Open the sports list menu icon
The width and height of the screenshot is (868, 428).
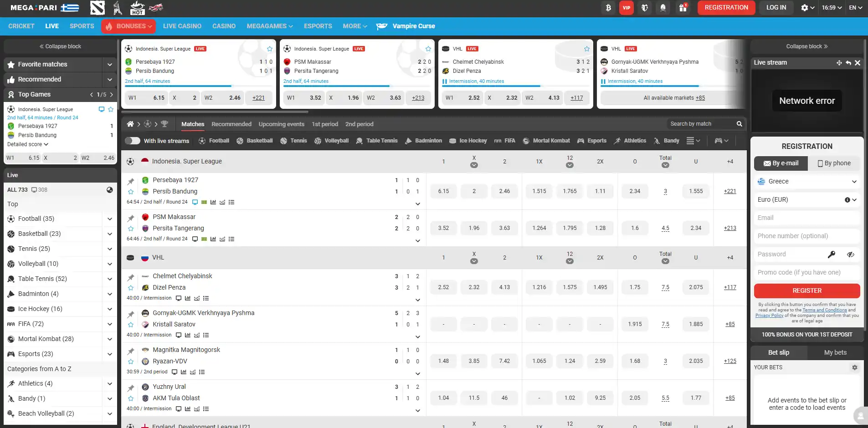tap(693, 141)
